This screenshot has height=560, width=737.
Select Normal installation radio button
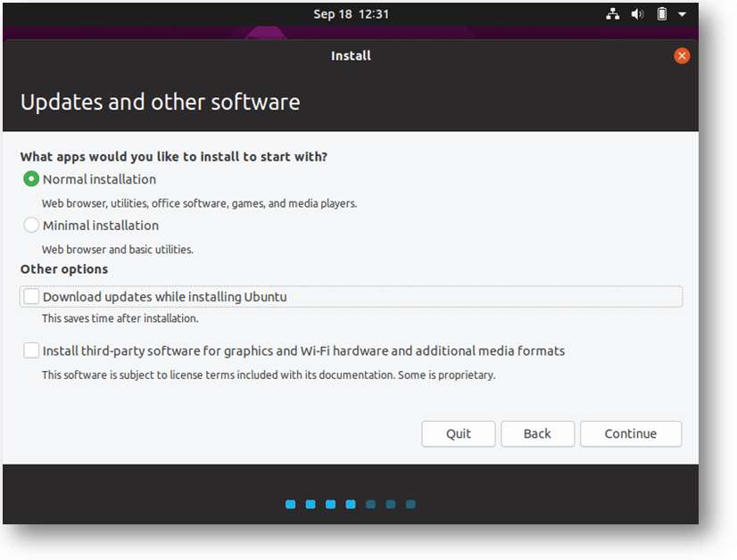[31, 179]
